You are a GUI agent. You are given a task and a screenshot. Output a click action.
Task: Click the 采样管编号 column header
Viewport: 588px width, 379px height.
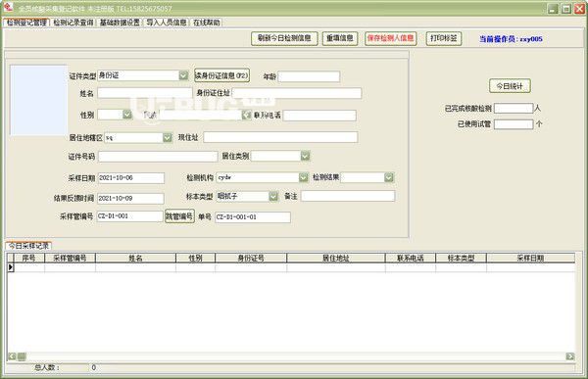point(71,258)
